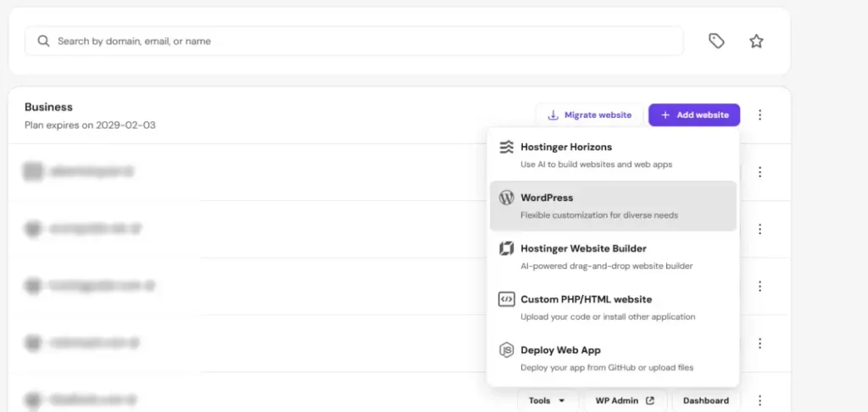The height and width of the screenshot is (412, 868).
Task: Open three-dot menu beside Dashboard button
Action: (760, 400)
